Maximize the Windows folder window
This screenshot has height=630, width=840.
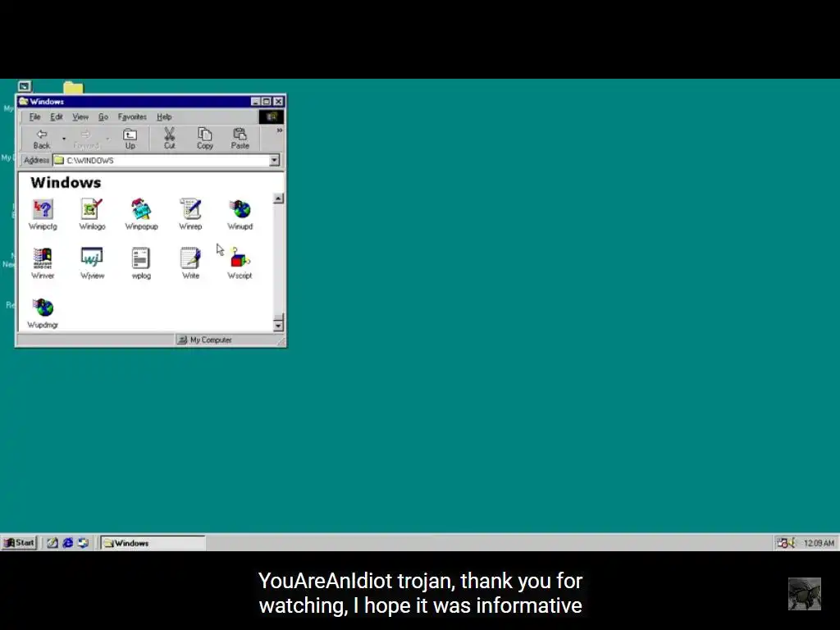tap(267, 101)
